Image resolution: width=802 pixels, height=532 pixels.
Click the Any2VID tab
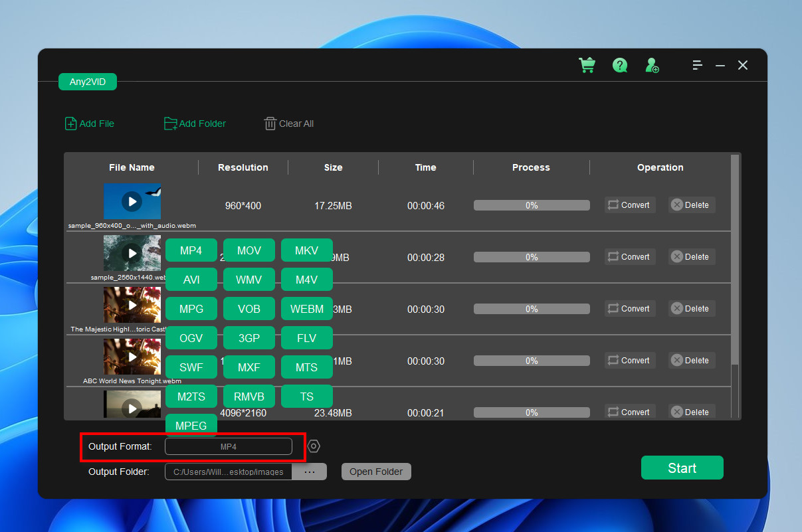[87, 82]
